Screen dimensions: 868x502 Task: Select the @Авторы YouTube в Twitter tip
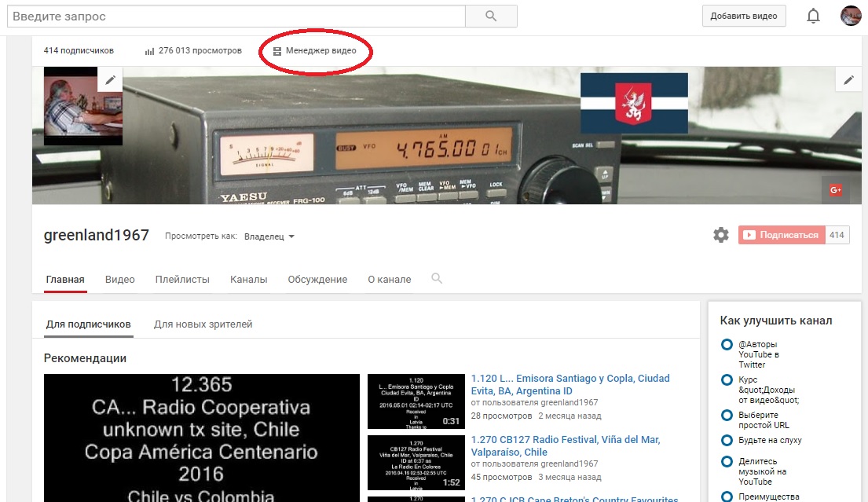[x=760, y=354]
